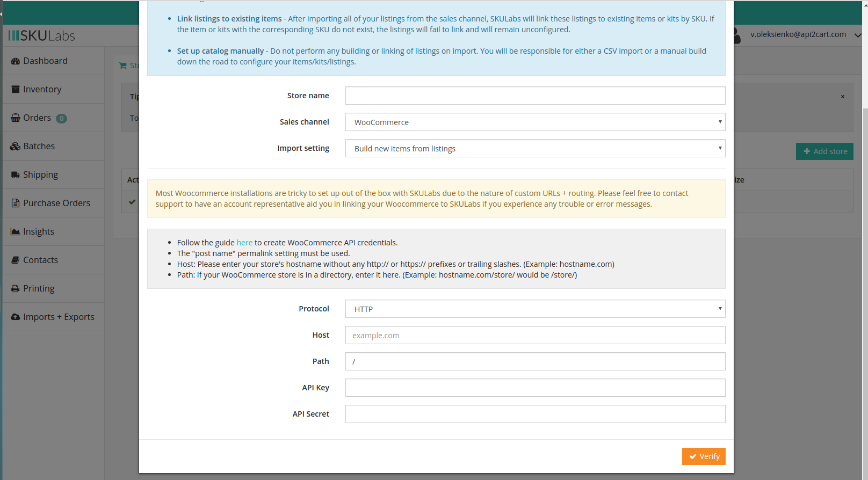The width and height of the screenshot is (868, 480).
Task: Click the API Key text field
Action: [x=534, y=388]
